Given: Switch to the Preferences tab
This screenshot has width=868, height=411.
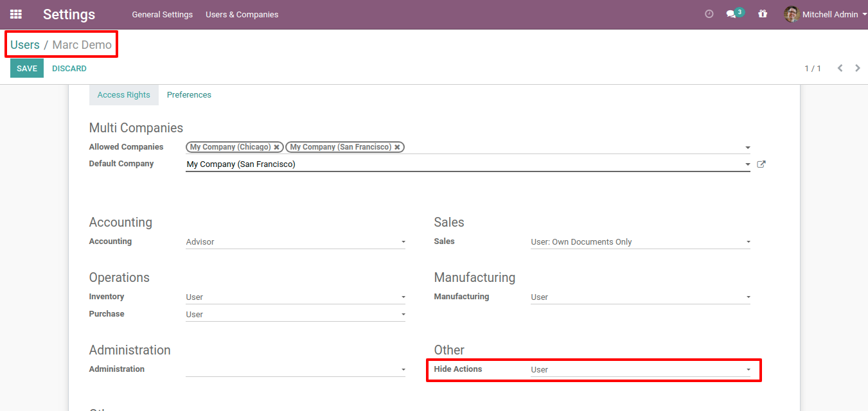Looking at the screenshot, I should tap(189, 95).
